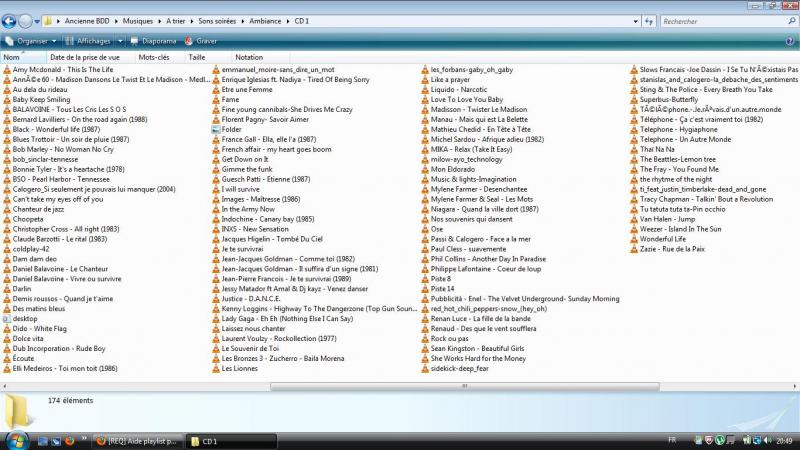The height and width of the screenshot is (450, 800).
Task: Select 'Darlin' file
Action: click(17, 289)
